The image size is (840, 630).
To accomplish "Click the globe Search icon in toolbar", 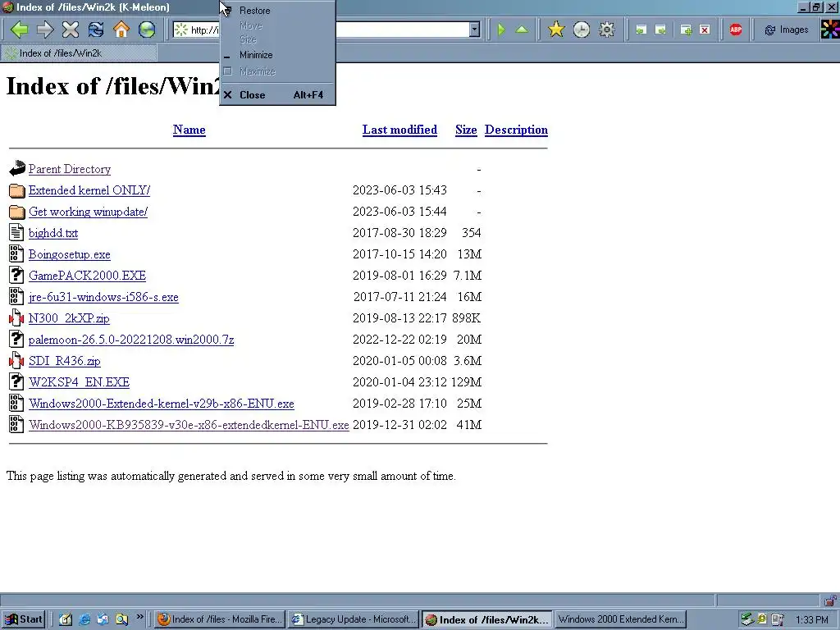I will pos(147,30).
